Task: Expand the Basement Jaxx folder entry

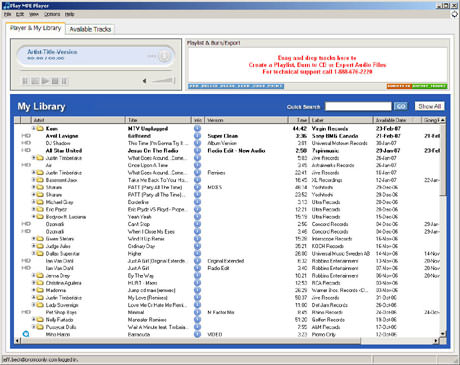Action: pos(33,180)
